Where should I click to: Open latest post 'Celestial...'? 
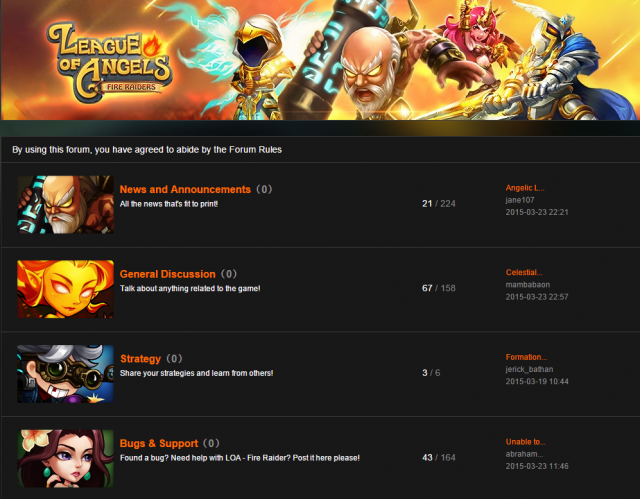(x=524, y=272)
